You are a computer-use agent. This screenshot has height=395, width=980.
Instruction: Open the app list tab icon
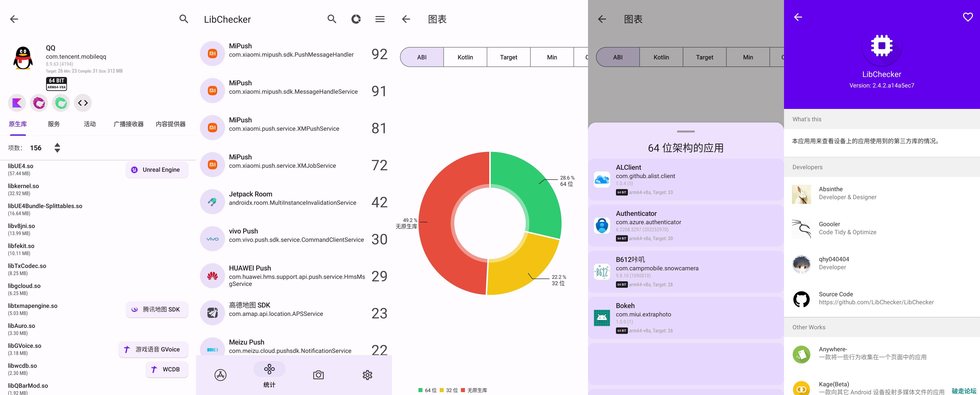tap(220, 375)
